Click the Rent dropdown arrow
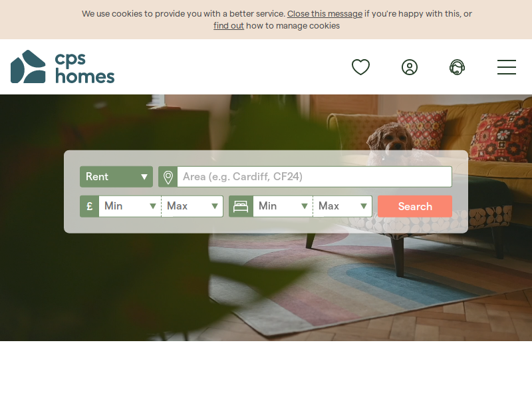The width and height of the screenshot is (532, 399). pyautogui.click(x=144, y=177)
